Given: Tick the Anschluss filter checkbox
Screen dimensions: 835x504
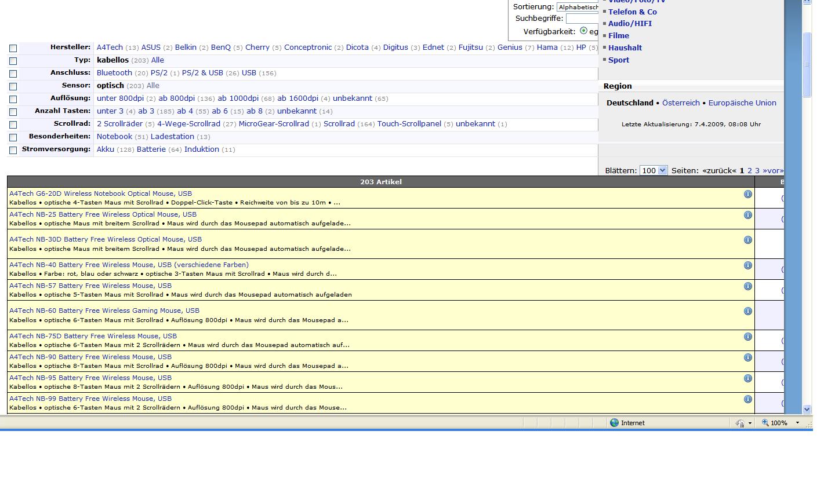Looking at the screenshot, I should click(13, 74).
